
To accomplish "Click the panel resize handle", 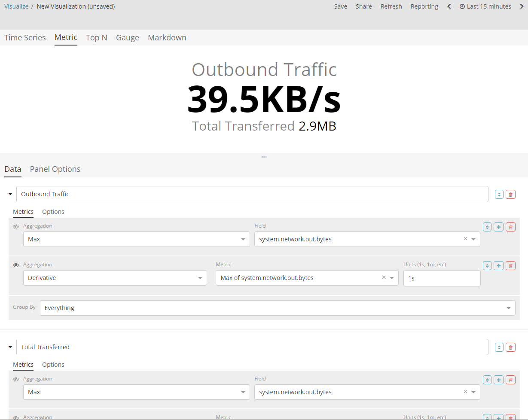I will pos(264,157).
